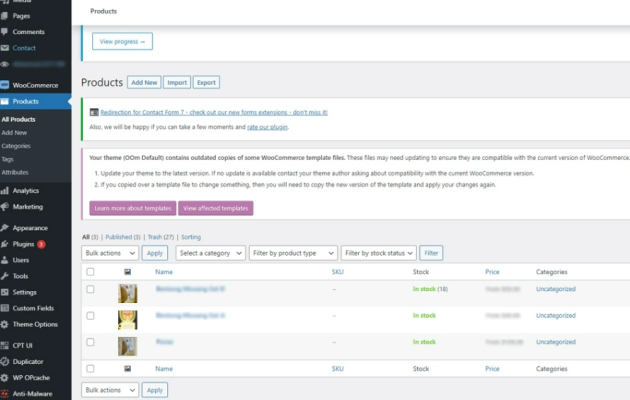Sort by Price in the table footer
The image size is (630, 400).
click(492, 368)
